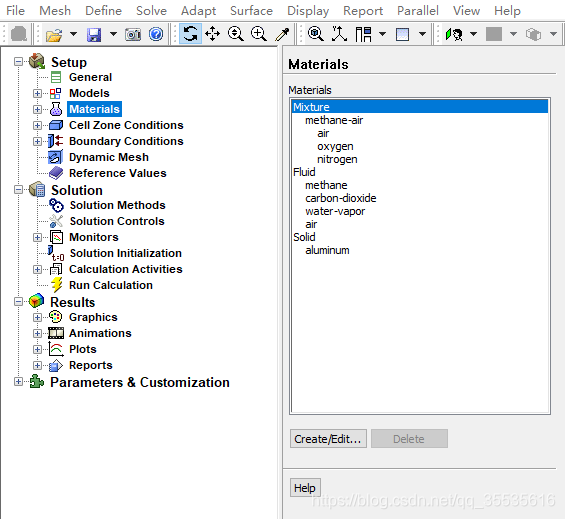Click the axis orientation view icon
This screenshot has width=565, height=519.
(x=339, y=34)
